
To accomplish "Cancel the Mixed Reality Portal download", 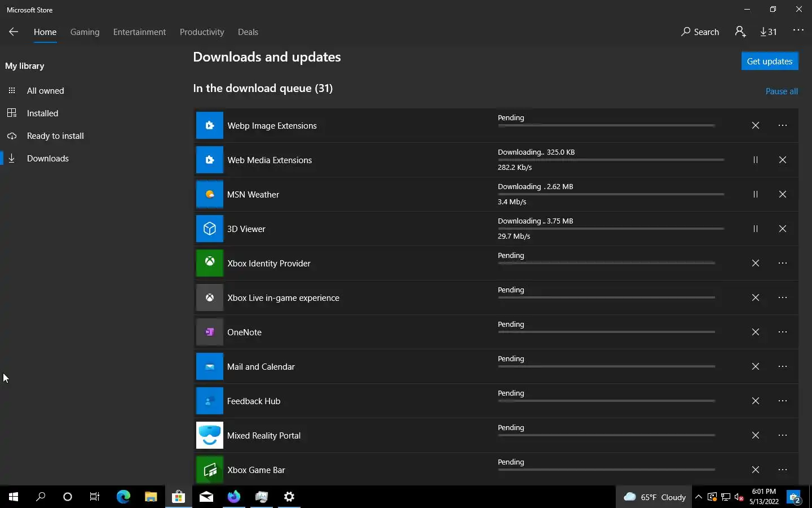I will pyautogui.click(x=756, y=435).
